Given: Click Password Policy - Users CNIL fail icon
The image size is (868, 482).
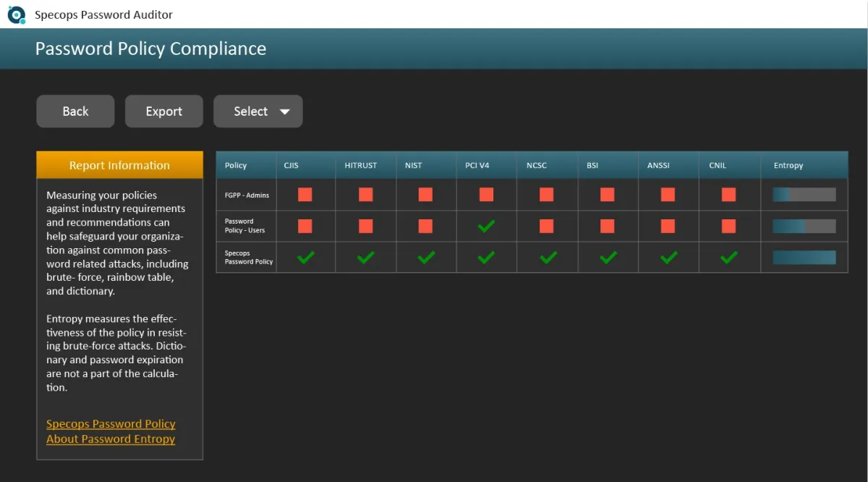Looking at the screenshot, I should [x=728, y=226].
